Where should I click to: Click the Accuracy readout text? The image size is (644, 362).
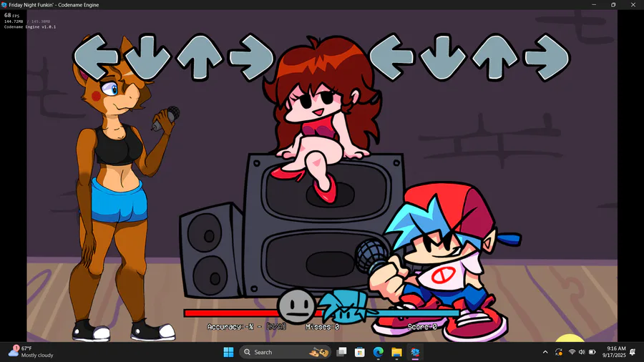coord(246,327)
